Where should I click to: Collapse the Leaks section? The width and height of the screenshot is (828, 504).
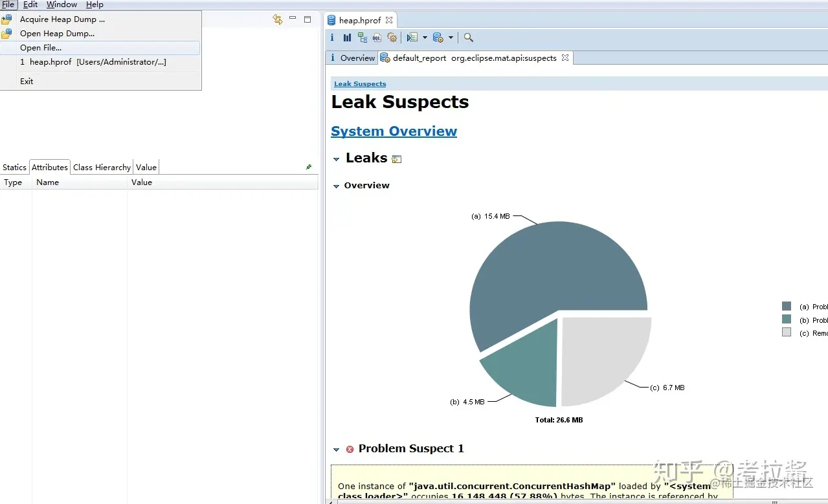tap(336, 159)
